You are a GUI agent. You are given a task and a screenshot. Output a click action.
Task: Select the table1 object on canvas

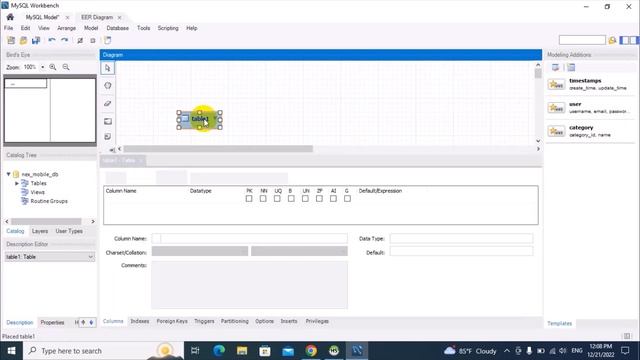[x=200, y=119]
